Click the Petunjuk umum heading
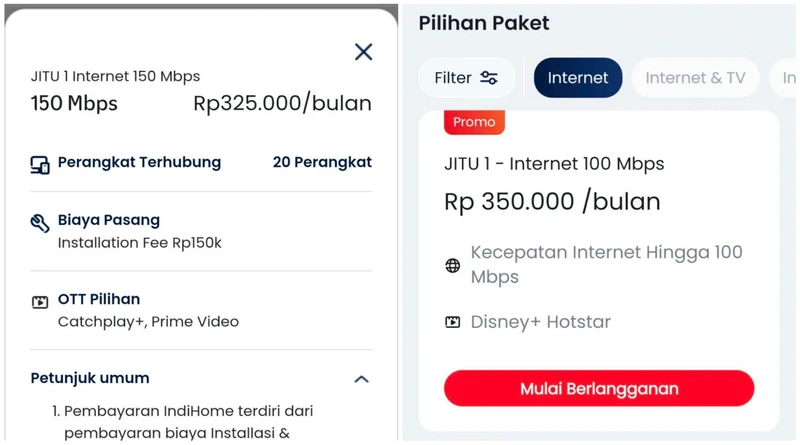Screen dimensions: 800x445 coord(90,378)
